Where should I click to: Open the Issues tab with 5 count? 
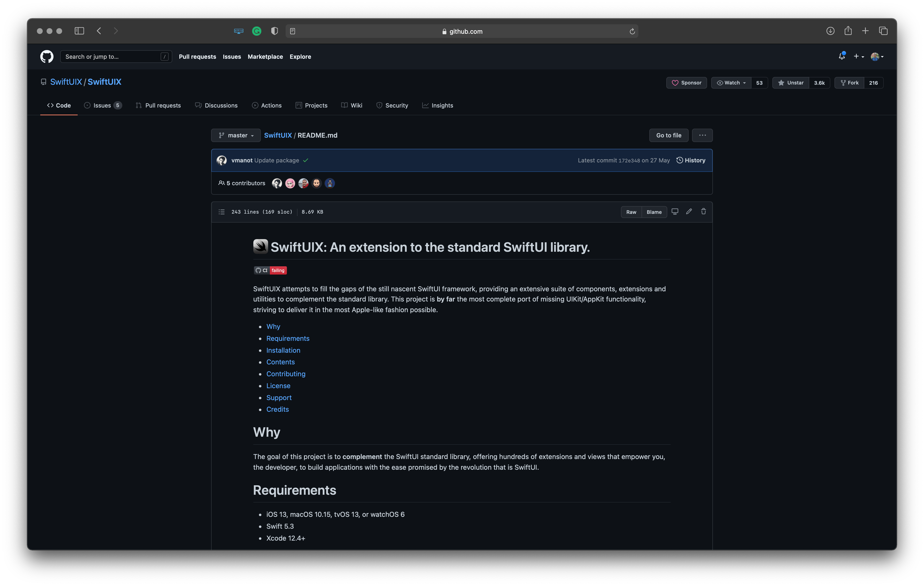pos(103,105)
